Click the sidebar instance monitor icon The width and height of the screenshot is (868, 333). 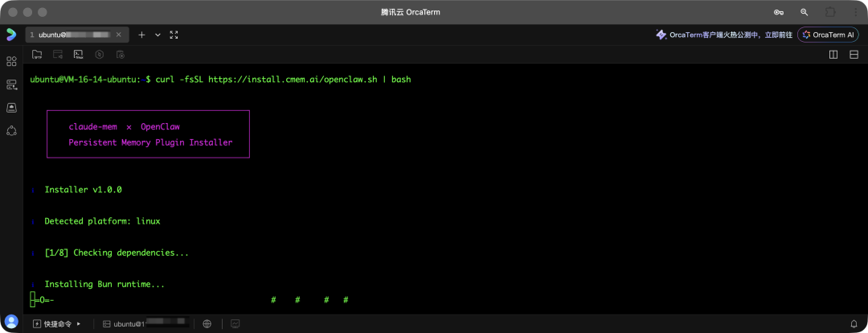(x=11, y=108)
